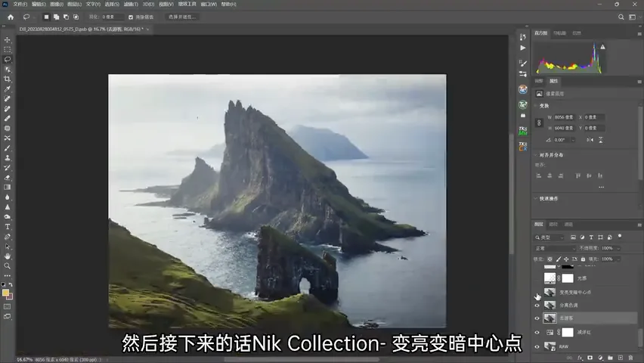The image size is (644, 363).
Task: Collapse the 快速操作 section
Action: 536,199
